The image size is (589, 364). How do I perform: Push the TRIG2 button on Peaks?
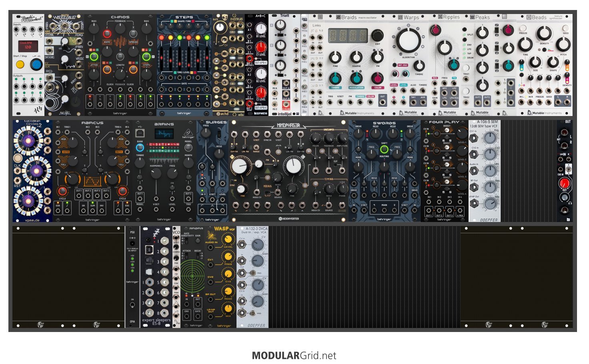click(466, 90)
